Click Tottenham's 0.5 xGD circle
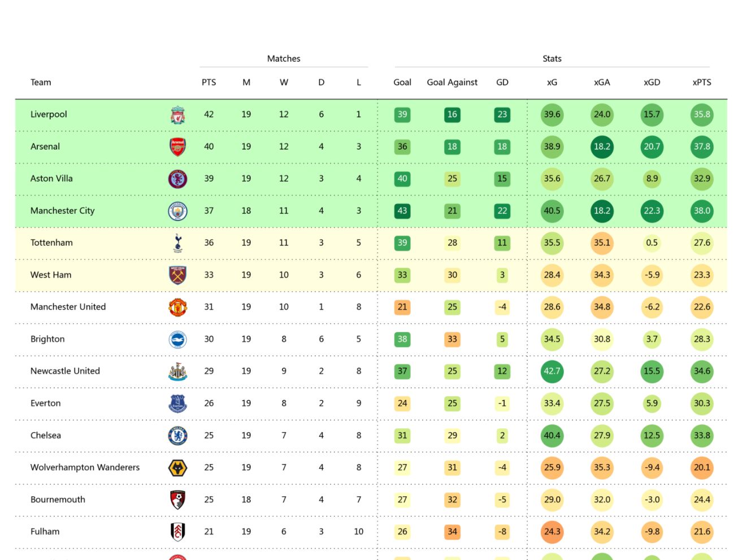Screen dimensions: 747x560 (652, 243)
